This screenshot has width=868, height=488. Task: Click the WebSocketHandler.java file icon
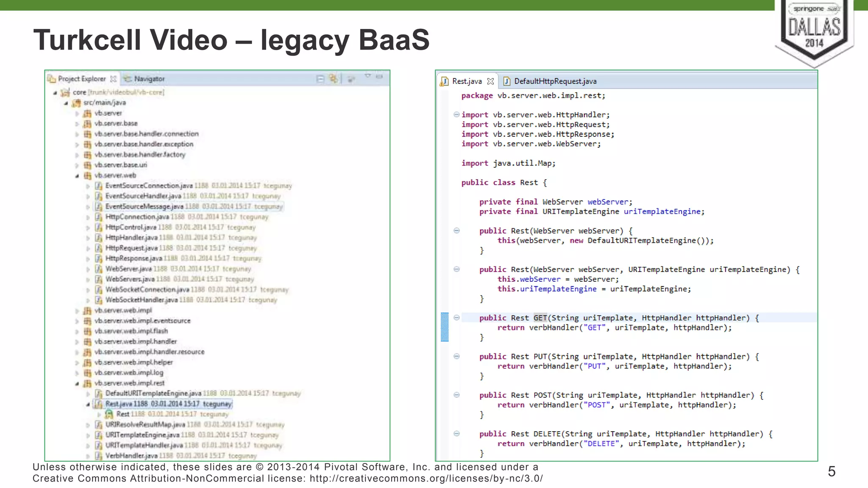click(99, 300)
